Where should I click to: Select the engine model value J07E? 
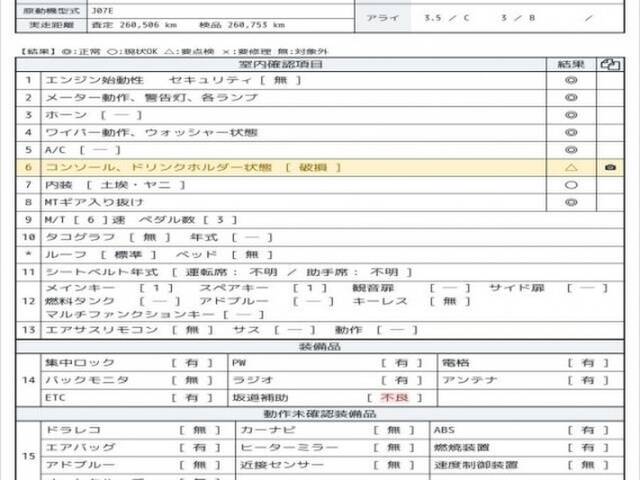coord(102,11)
